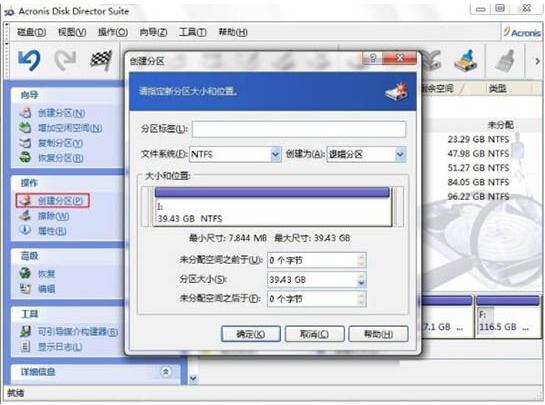Image resolution: width=545 pixels, height=405 pixels.
Task: Click 复制分区 wizard icon
Action: (x=25, y=143)
